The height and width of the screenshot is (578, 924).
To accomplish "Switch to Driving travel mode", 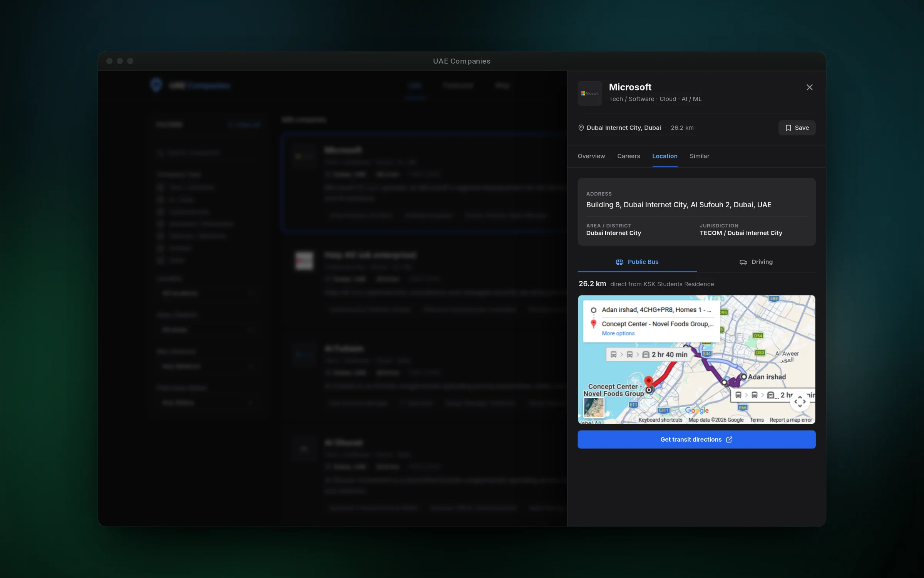I will coord(756,262).
